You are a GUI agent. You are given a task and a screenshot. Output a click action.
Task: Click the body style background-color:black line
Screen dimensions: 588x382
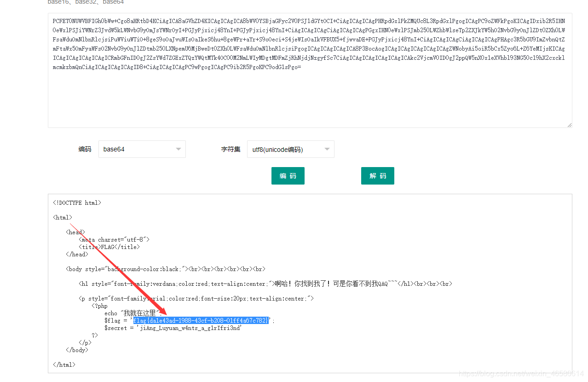[166, 269]
